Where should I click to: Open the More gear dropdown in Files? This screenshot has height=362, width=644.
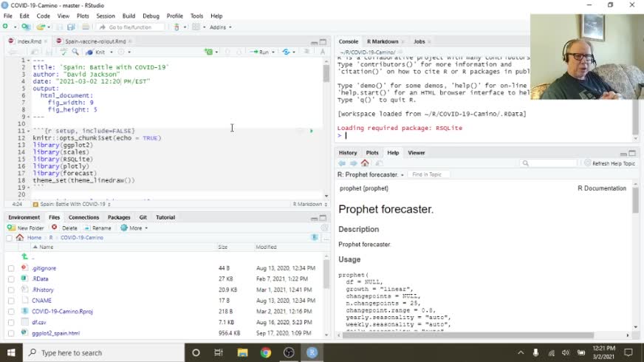(134, 228)
